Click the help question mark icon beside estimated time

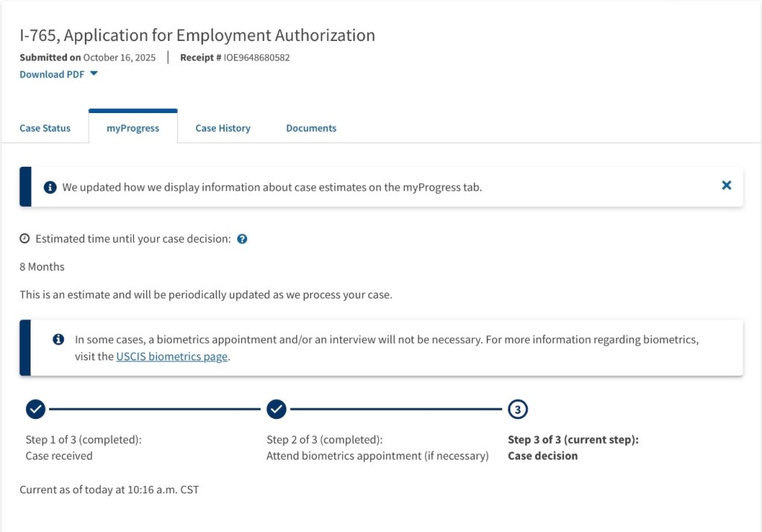coord(242,240)
